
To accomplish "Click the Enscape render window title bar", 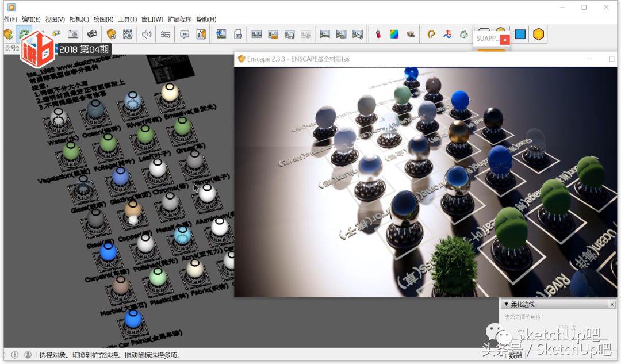I will point(402,59).
